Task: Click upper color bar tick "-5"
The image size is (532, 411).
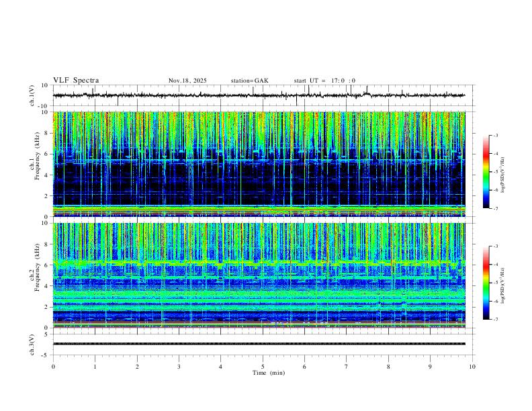Action: click(x=495, y=172)
